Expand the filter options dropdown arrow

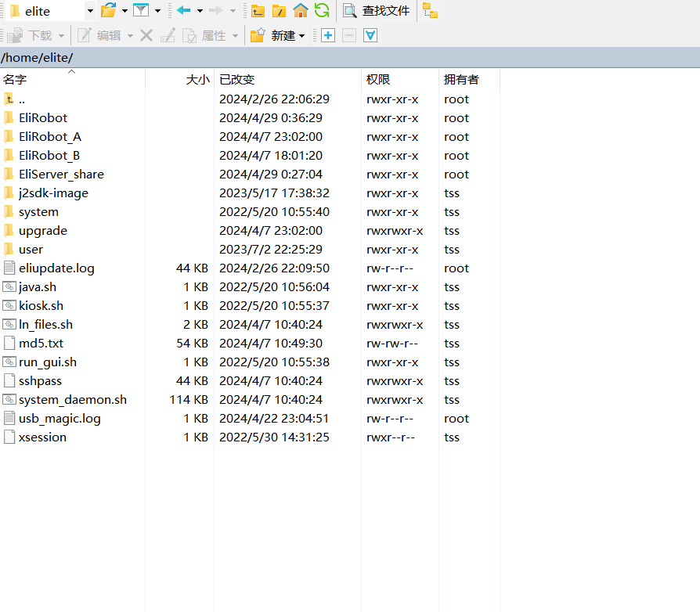[157, 11]
